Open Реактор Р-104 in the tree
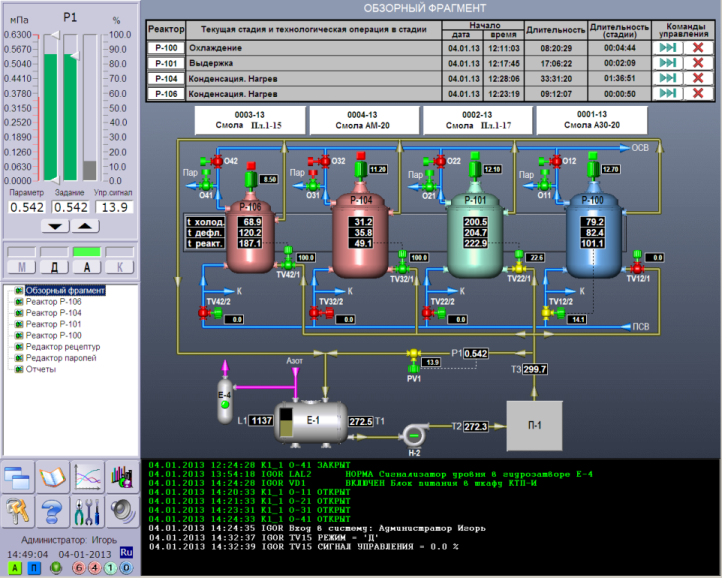Image resolution: width=722 pixels, height=578 pixels. (53, 313)
